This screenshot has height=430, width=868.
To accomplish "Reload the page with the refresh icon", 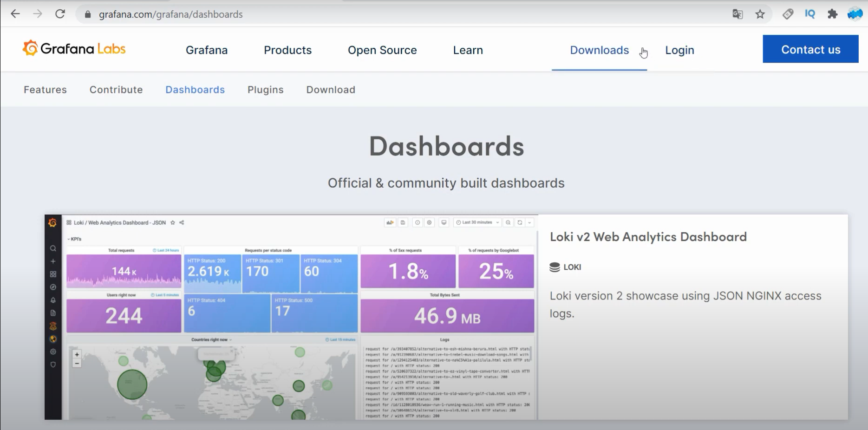I will tap(60, 14).
